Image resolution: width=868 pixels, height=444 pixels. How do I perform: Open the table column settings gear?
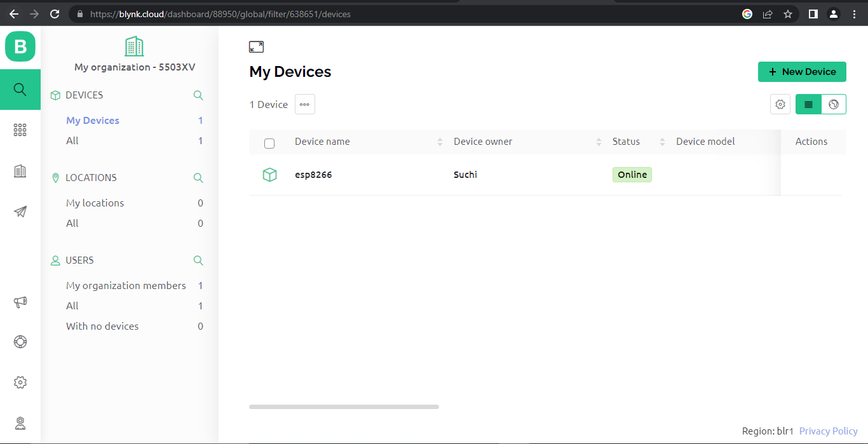[780, 104]
